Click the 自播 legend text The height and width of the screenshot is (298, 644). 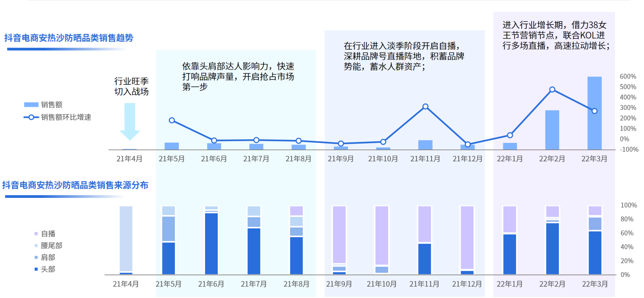coord(48,234)
